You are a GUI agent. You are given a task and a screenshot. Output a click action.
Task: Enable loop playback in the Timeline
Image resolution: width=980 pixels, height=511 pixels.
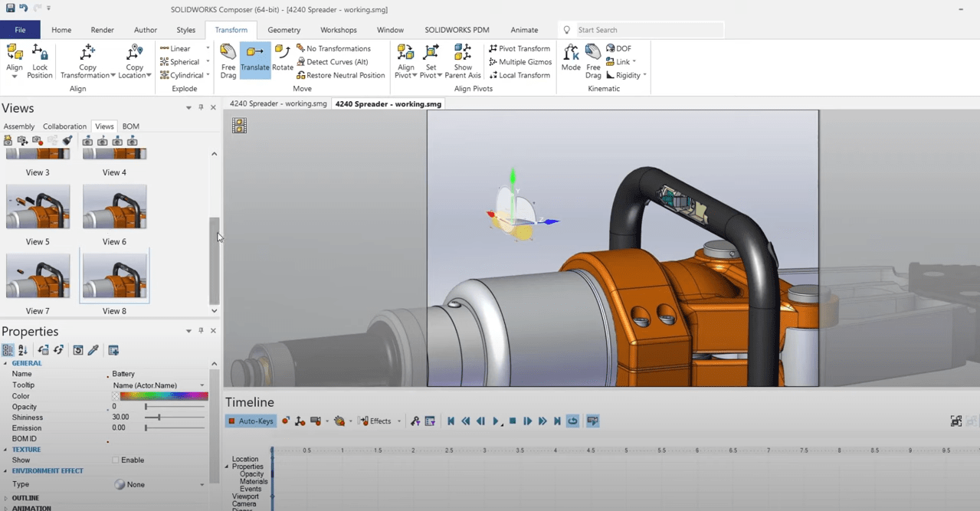(572, 421)
